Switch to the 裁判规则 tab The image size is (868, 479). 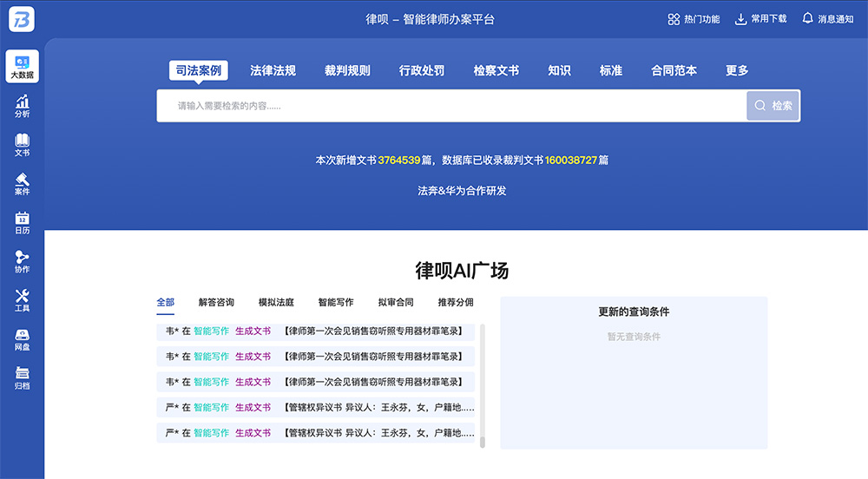347,70
